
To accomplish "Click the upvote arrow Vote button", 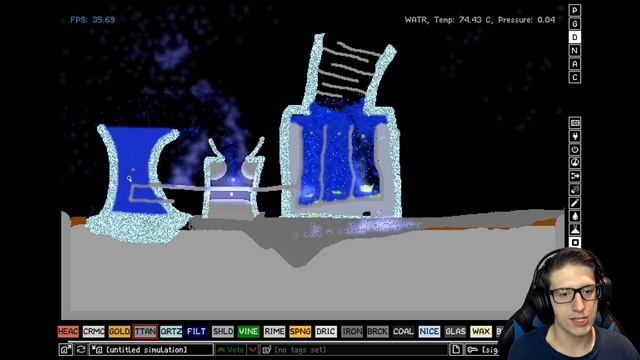I will tap(231, 350).
